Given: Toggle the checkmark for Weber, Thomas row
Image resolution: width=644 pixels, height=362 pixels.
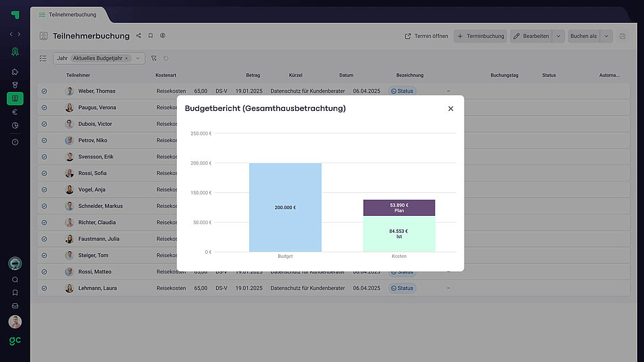Looking at the screenshot, I should (x=44, y=91).
